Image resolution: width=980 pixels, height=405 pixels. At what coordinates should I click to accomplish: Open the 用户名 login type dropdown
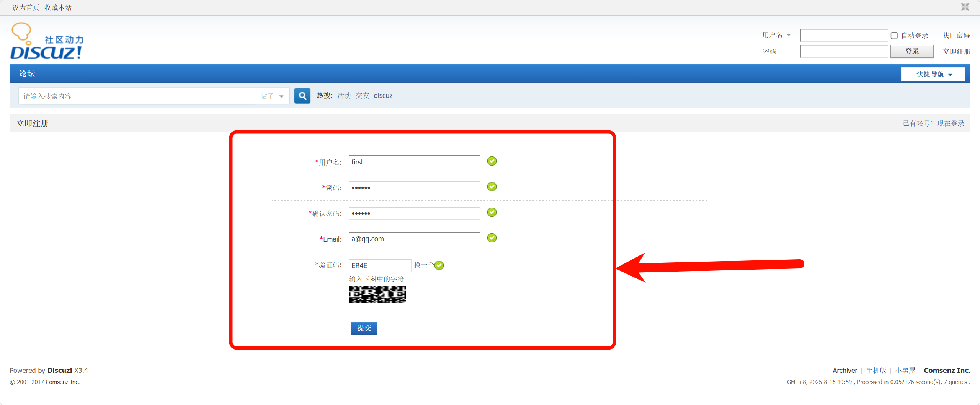tap(776, 35)
